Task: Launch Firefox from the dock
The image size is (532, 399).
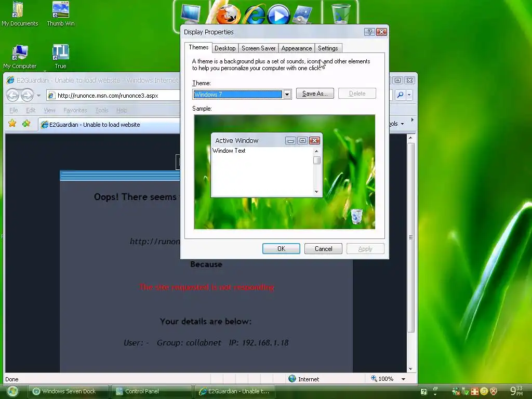Action: 229,14
